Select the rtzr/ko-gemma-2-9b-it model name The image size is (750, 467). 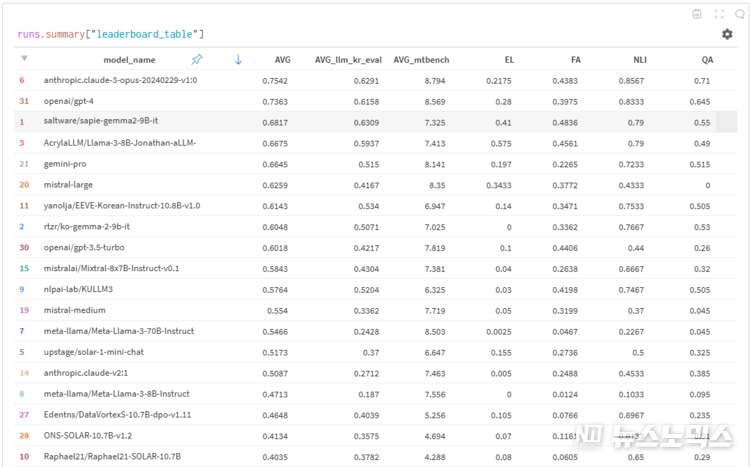pos(87,226)
